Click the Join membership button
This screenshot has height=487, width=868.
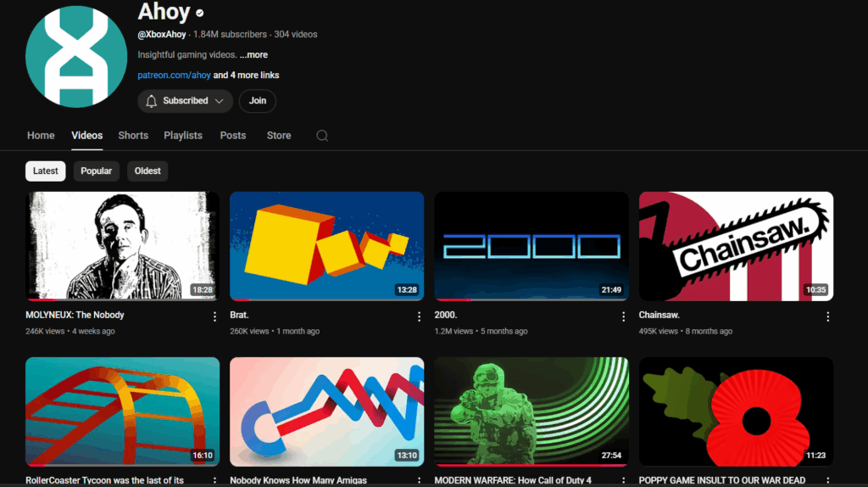point(258,101)
